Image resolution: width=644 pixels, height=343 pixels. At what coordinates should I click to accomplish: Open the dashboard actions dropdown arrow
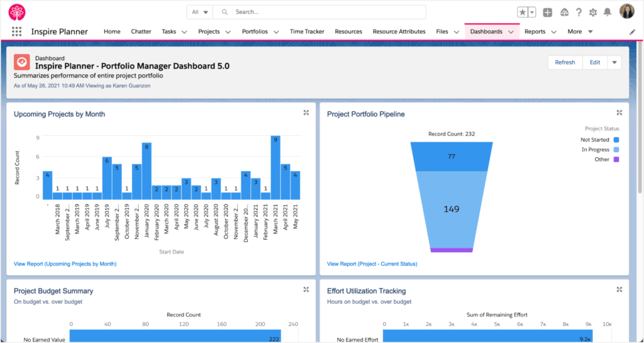(x=614, y=62)
